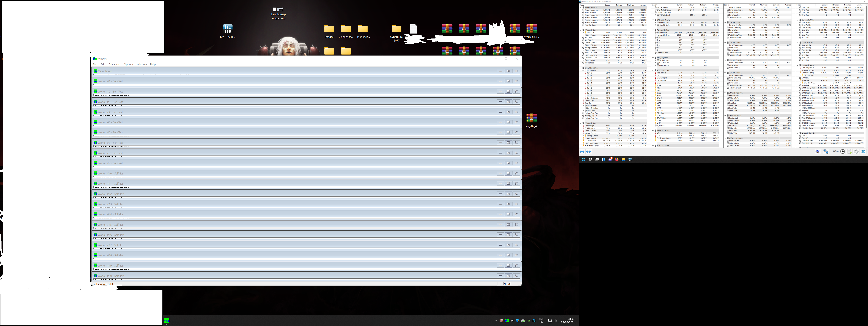Show hidden tray icons chevron
This screenshot has width=868, height=326.
point(496,321)
